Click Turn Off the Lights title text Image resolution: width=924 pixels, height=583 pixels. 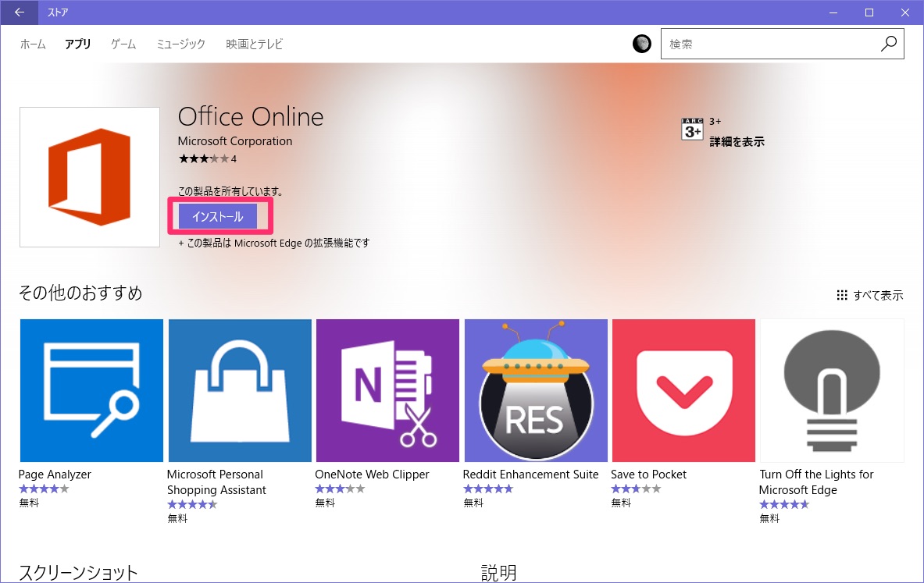tap(816, 482)
